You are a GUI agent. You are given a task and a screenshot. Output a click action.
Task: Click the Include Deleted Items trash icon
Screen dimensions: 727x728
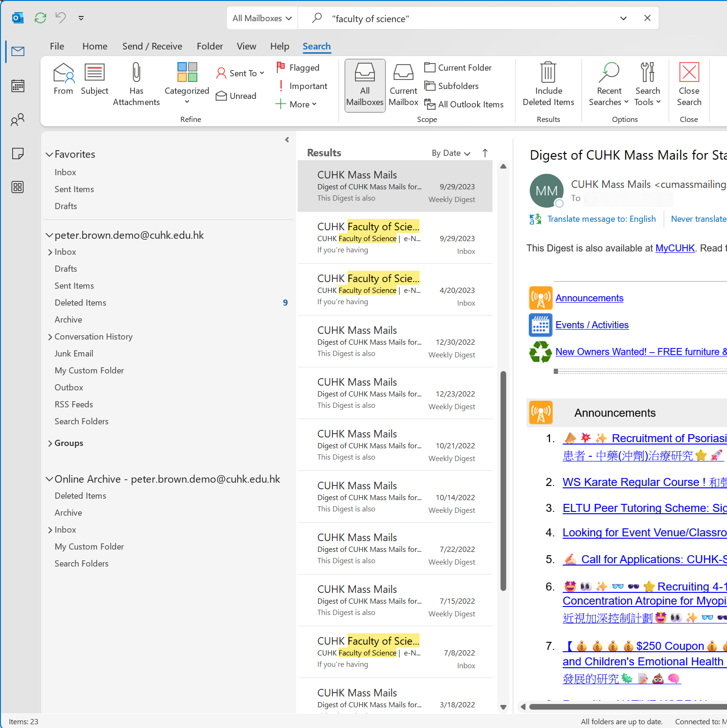click(548, 73)
